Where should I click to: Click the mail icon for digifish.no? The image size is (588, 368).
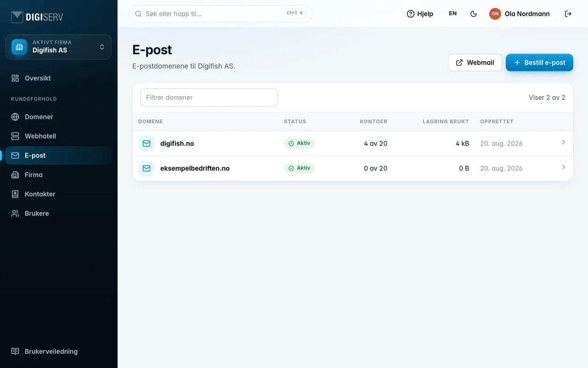click(147, 144)
